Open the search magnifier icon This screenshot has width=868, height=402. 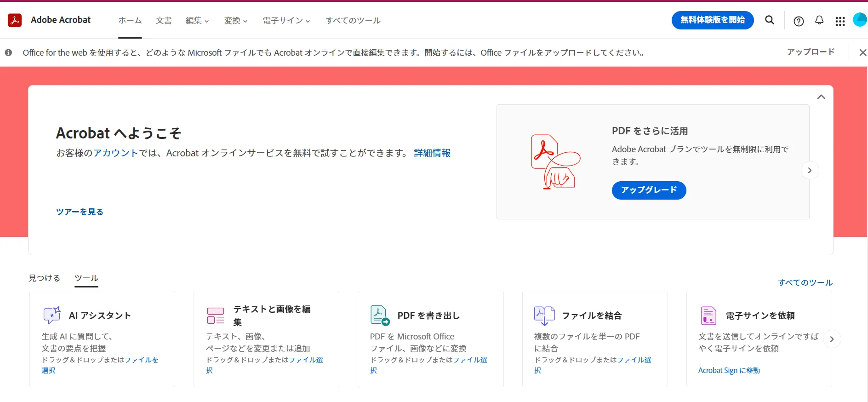[x=770, y=20]
